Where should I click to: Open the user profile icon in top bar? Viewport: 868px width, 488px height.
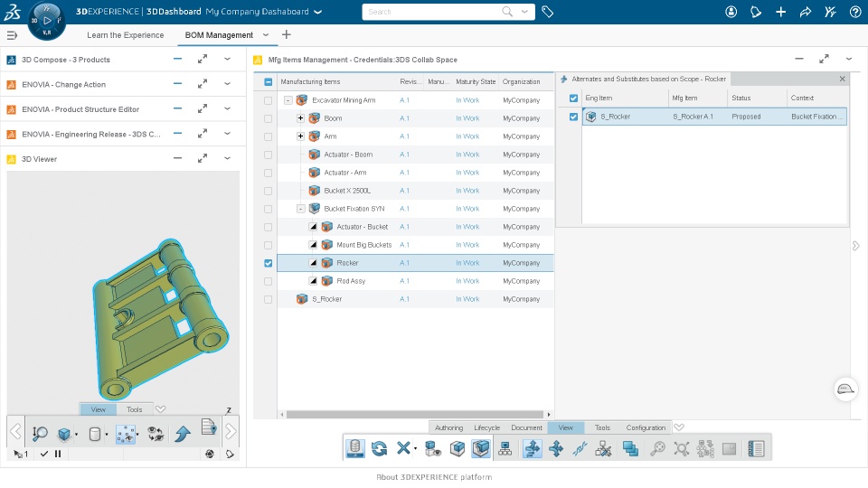(731, 12)
